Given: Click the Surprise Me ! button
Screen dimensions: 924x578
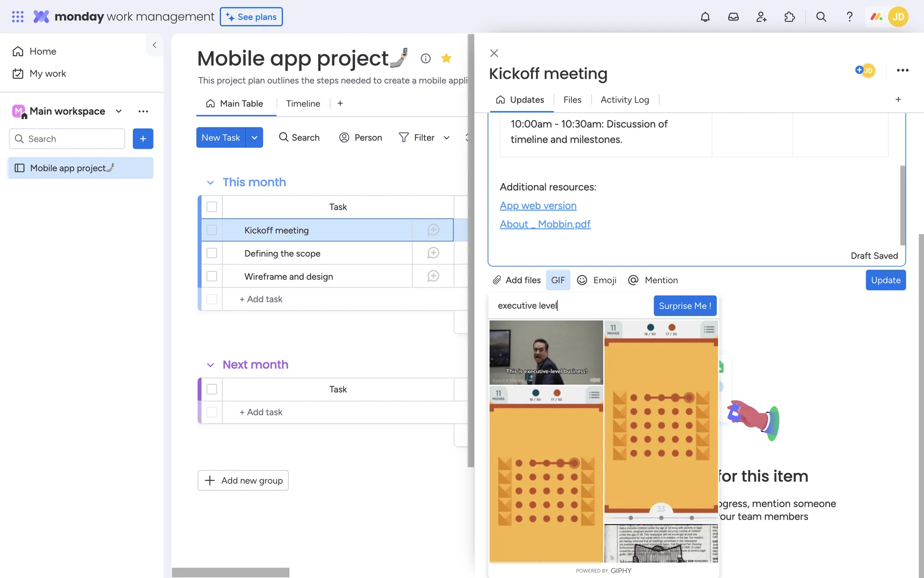Looking at the screenshot, I should [x=685, y=306].
